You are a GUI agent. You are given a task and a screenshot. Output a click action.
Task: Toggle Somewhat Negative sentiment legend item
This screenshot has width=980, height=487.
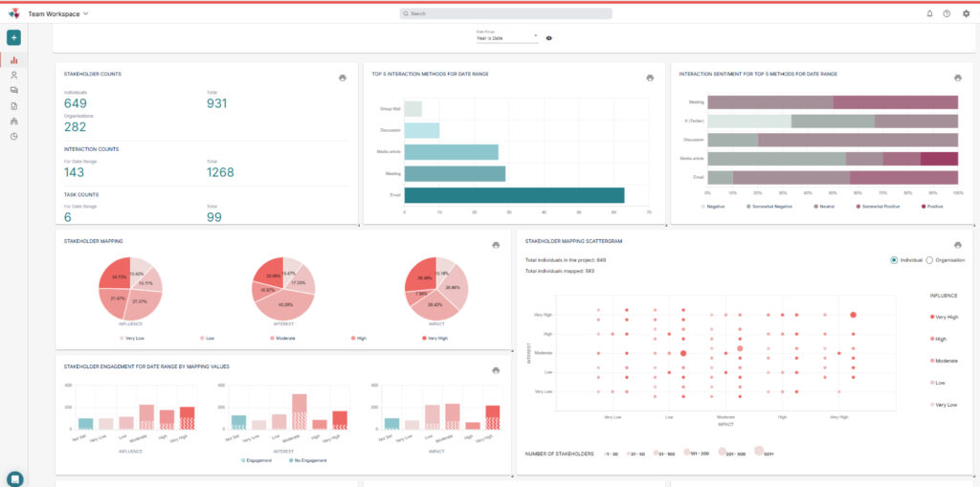[x=768, y=207]
